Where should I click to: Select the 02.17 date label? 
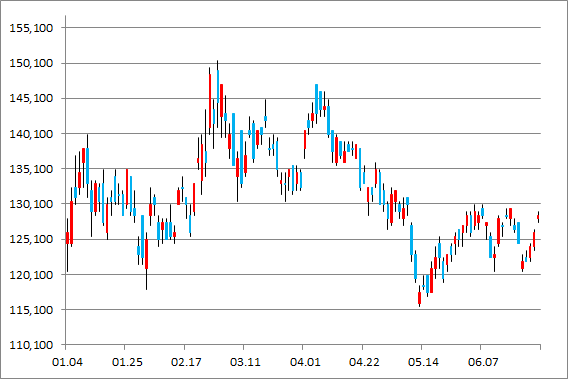[x=186, y=362]
